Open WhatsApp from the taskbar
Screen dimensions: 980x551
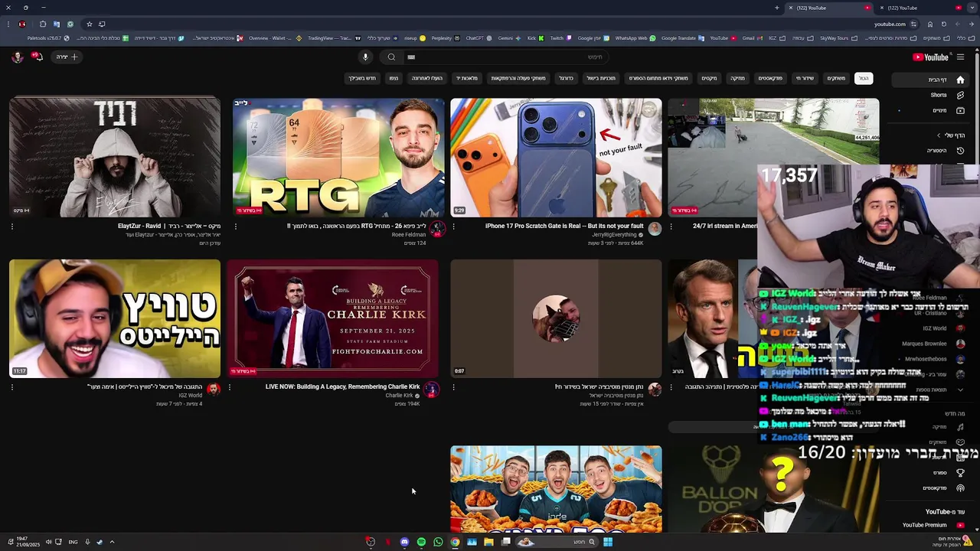(x=438, y=542)
